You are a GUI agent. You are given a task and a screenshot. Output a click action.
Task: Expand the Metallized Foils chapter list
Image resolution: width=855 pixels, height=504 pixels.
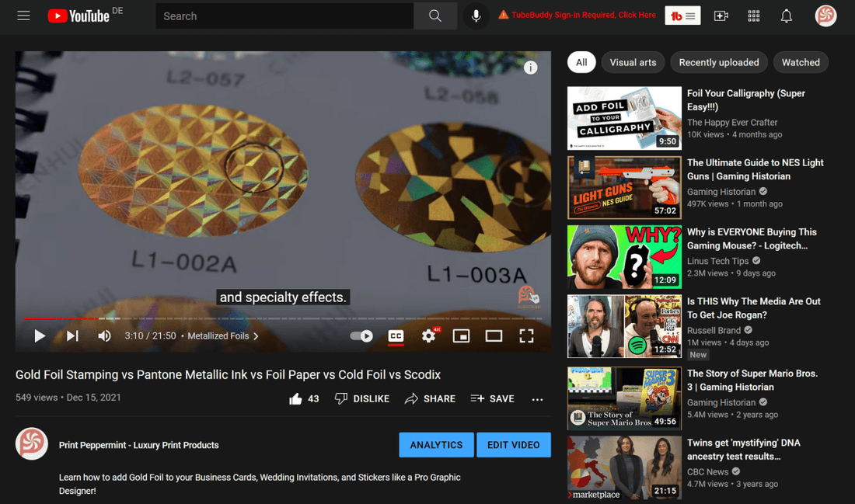222,336
